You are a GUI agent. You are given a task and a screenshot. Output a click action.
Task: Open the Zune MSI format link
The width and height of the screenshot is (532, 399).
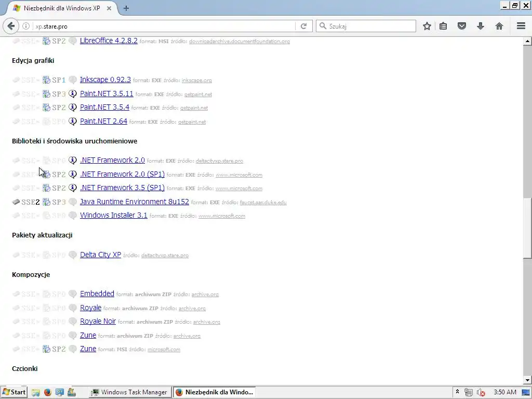point(88,349)
